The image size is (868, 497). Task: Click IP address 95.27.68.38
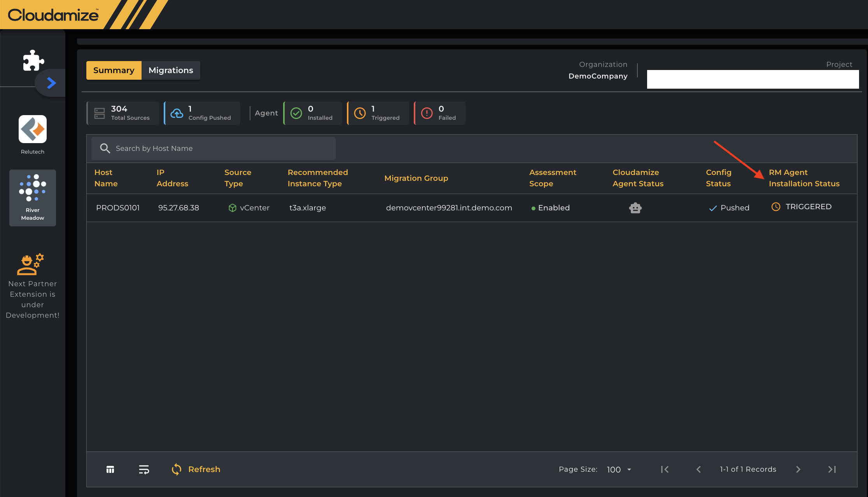[x=178, y=208]
